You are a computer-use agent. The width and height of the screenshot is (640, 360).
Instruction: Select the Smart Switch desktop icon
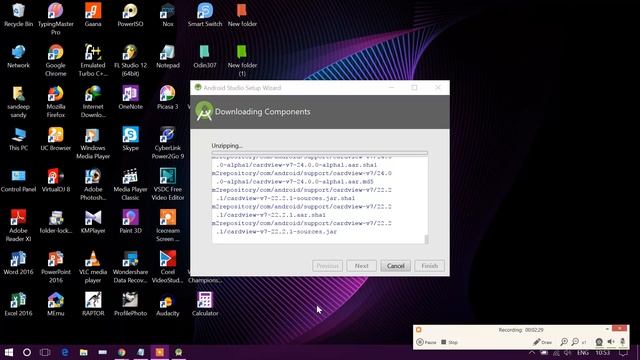(x=205, y=15)
